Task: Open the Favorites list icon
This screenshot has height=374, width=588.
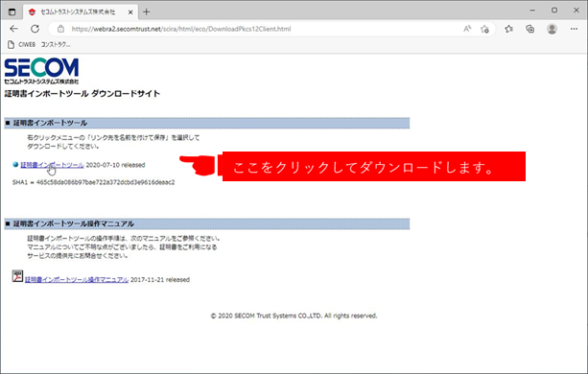Action: coord(508,29)
